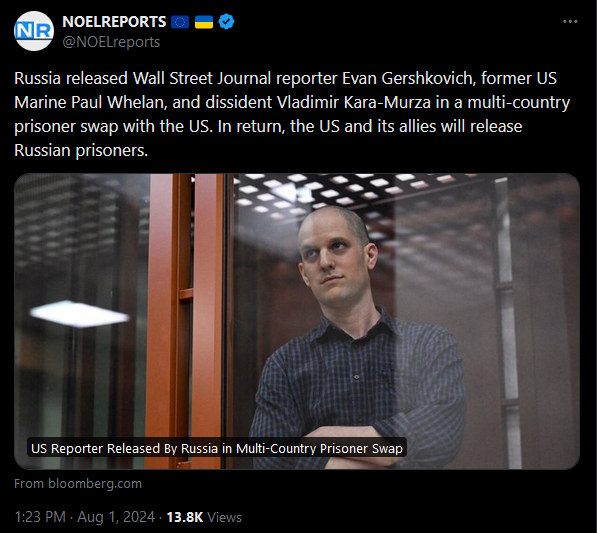Open the three-dot more options menu
This screenshot has height=533, width=597.
570,22
